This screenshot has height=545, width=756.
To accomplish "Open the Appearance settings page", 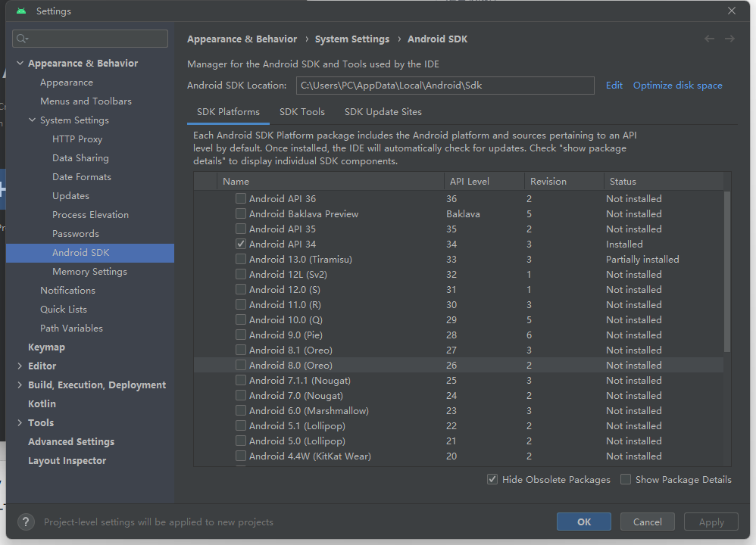I will point(67,83).
